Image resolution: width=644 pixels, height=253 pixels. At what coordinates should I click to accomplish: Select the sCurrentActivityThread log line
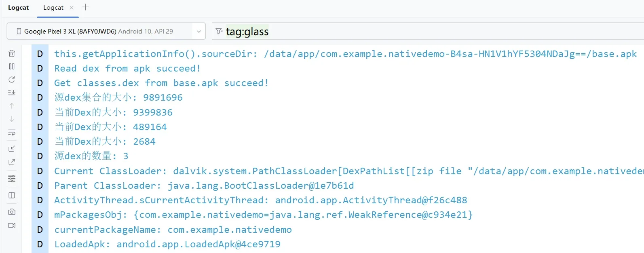261,200
